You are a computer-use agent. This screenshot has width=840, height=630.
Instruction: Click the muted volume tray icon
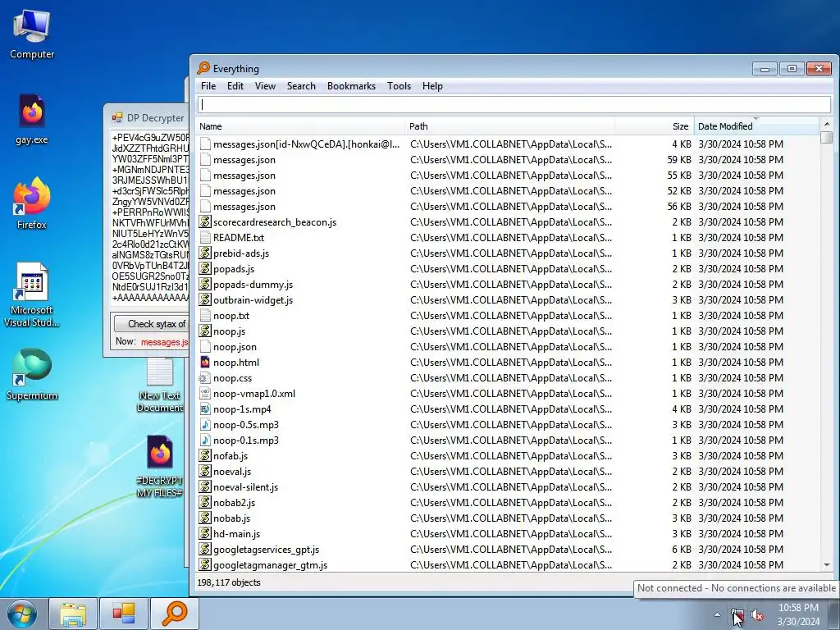click(x=757, y=614)
